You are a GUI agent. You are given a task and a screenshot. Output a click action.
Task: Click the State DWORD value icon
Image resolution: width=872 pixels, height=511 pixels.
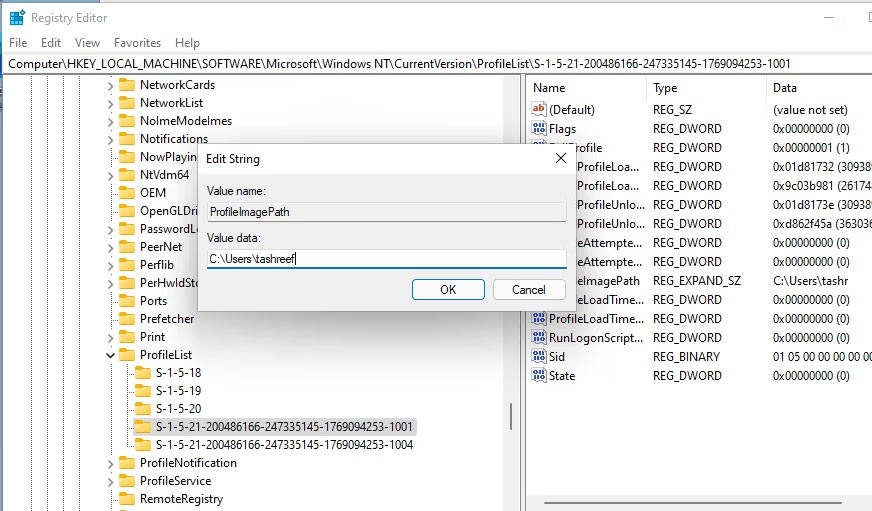pyautogui.click(x=539, y=376)
